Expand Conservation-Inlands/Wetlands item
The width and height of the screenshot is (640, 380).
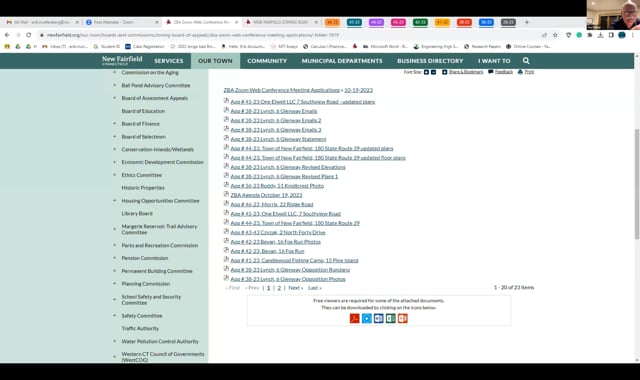(114, 149)
